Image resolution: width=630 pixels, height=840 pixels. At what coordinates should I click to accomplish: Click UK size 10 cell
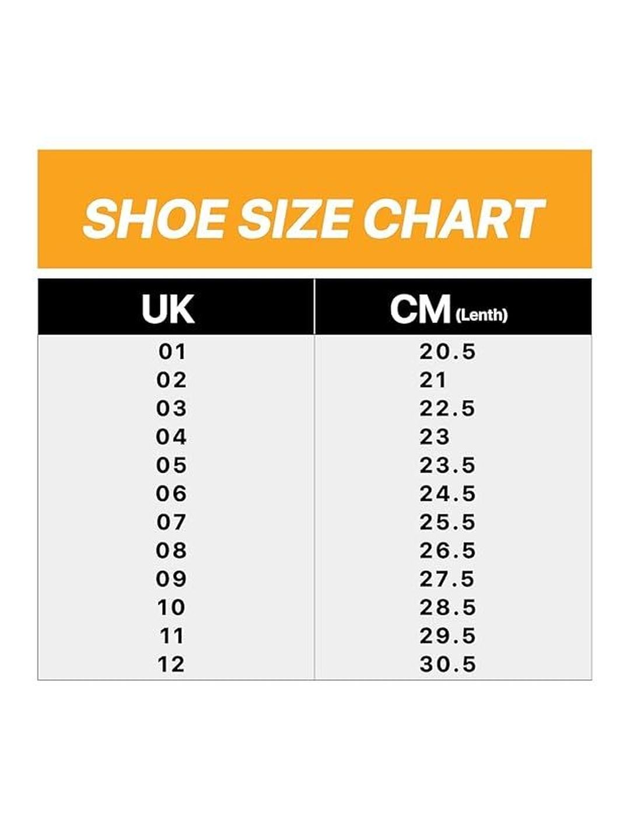[171, 608]
